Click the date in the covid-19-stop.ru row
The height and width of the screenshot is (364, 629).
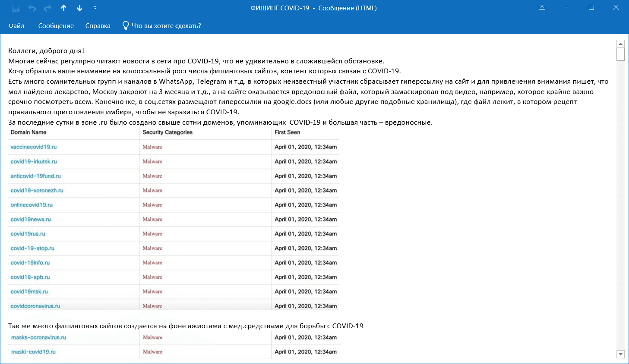click(306, 248)
